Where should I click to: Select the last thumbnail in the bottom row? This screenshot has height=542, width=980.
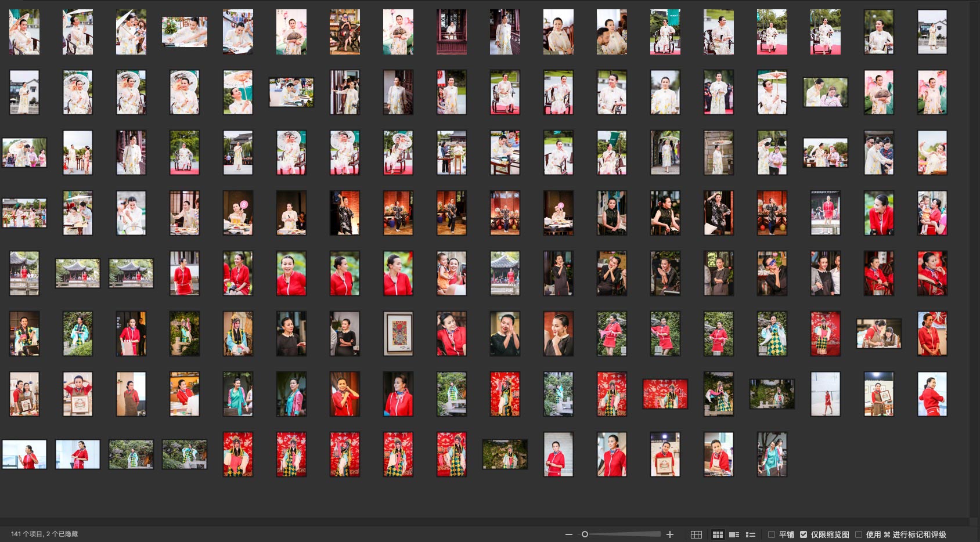tap(772, 454)
